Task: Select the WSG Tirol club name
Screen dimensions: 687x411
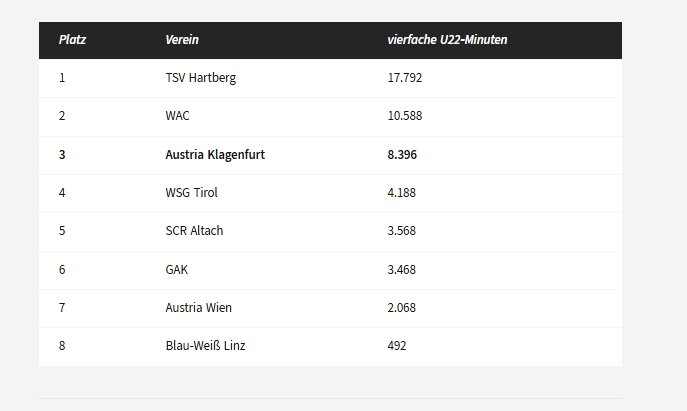Action: pos(191,193)
